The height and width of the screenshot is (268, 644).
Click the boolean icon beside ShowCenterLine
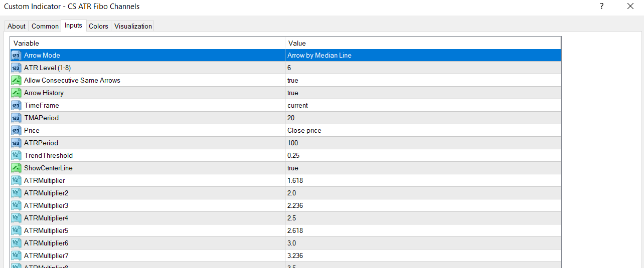click(16, 168)
